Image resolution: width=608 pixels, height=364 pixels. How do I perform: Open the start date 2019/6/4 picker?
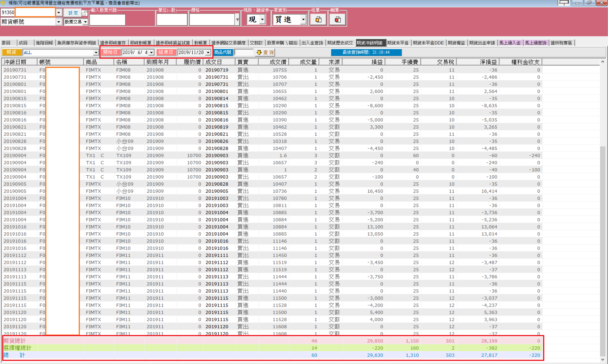(x=151, y=52)
